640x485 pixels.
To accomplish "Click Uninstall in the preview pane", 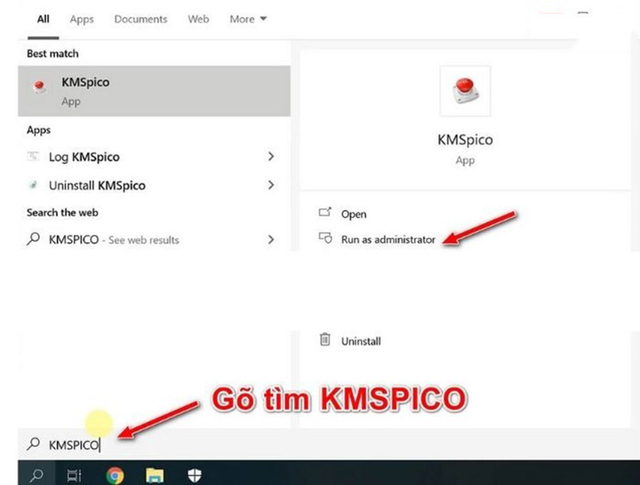I will (361, 341).
